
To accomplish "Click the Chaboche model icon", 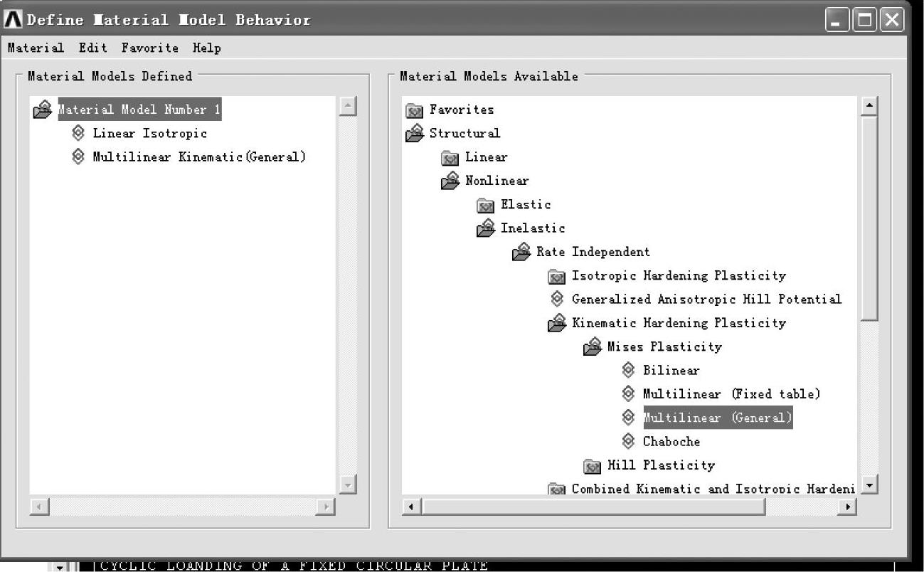I will pyautogui.click(x=628, y=441).
